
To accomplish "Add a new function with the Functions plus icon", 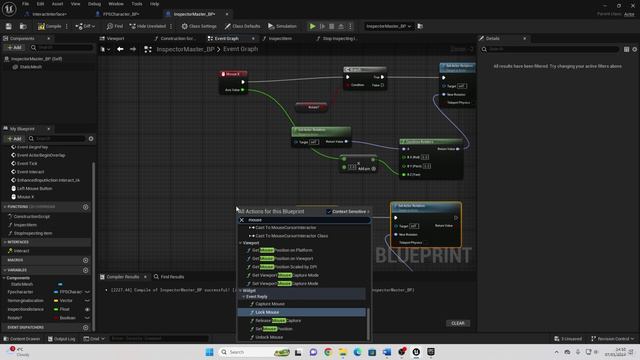I will (x=85, y=207).
